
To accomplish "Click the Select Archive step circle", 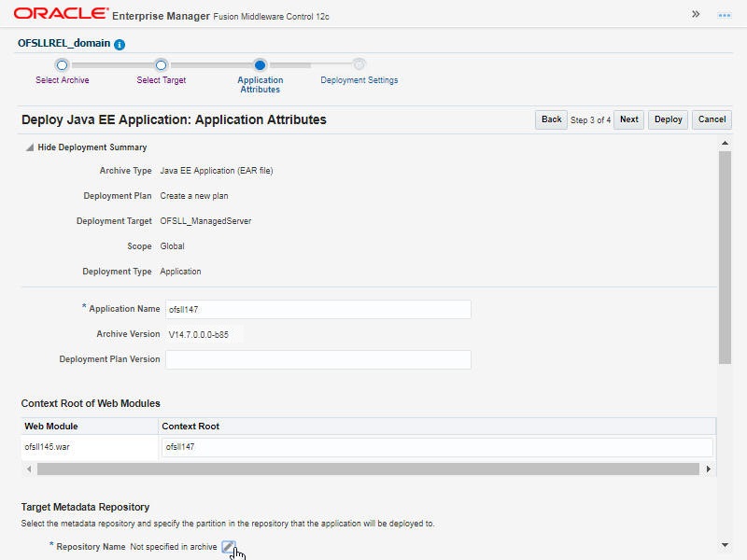I will tap(62, 64).
